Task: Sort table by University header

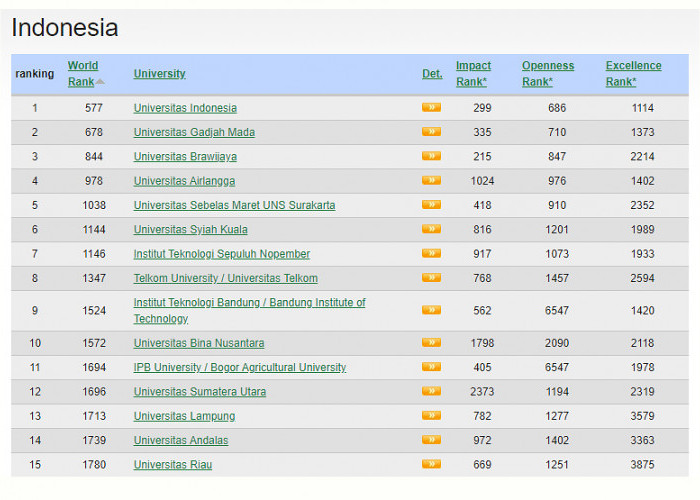Action: tap(159, 74)
